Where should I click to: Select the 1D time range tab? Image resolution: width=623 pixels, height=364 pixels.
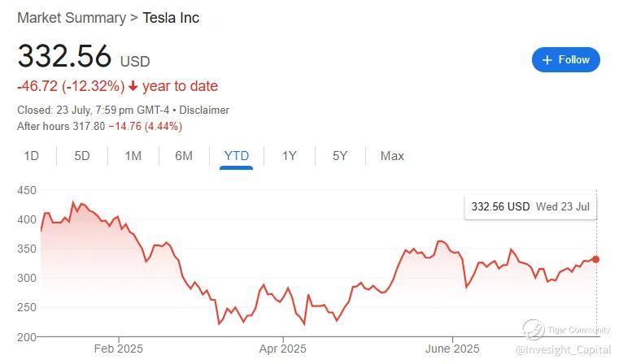[31, 156]
